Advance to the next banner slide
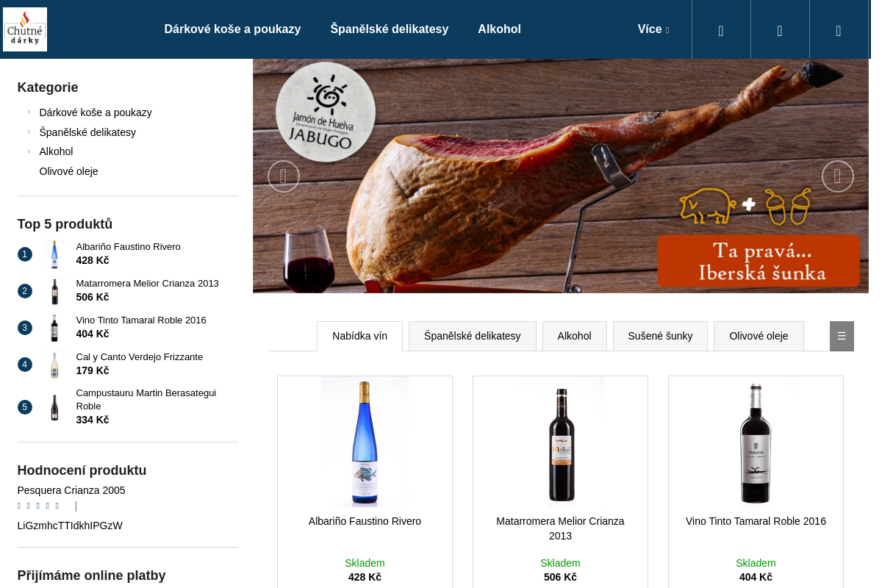This screenshot has width=882, height=588. tap(838, 176)
